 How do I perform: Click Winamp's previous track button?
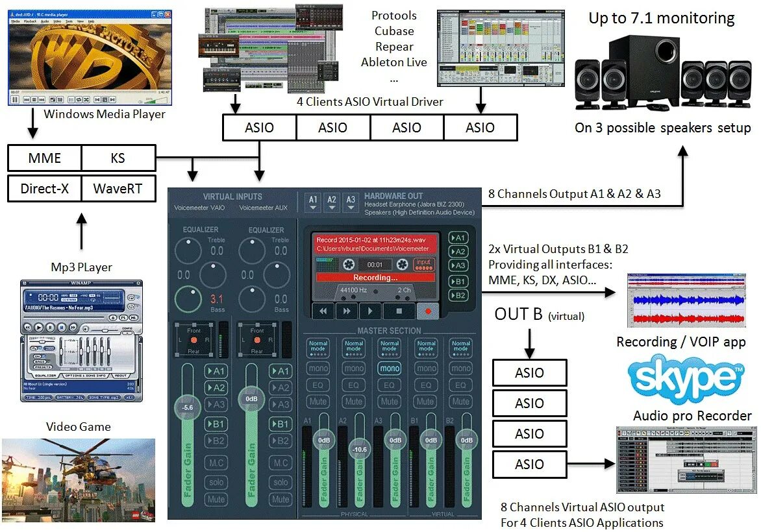(28, 328)
